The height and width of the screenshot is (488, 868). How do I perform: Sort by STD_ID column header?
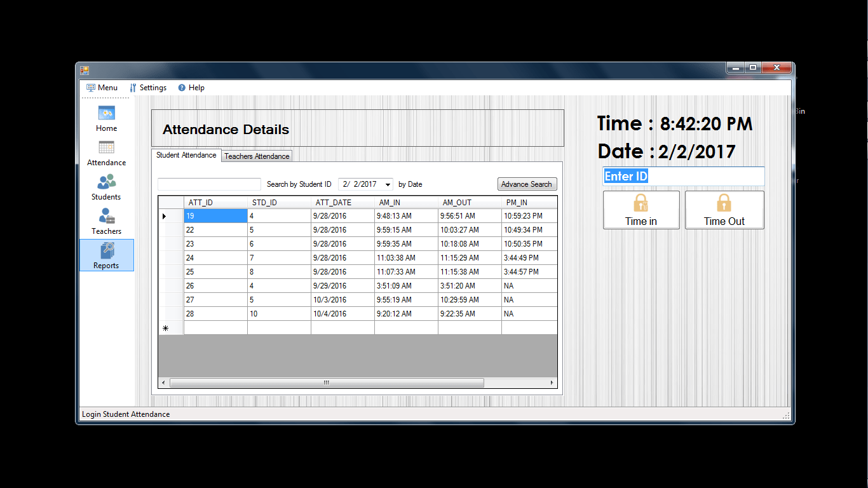279,203
